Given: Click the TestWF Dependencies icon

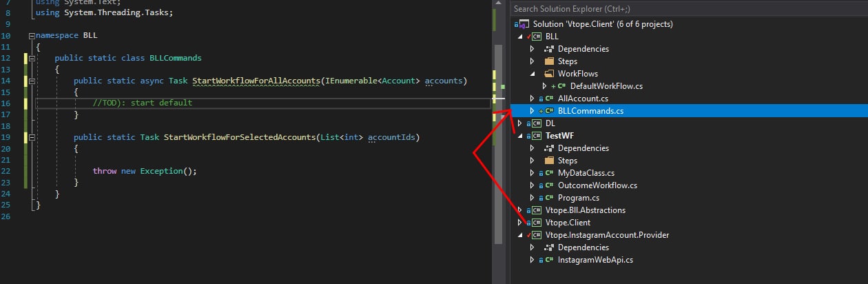Looking at the screenshot, I should [549, 148].
